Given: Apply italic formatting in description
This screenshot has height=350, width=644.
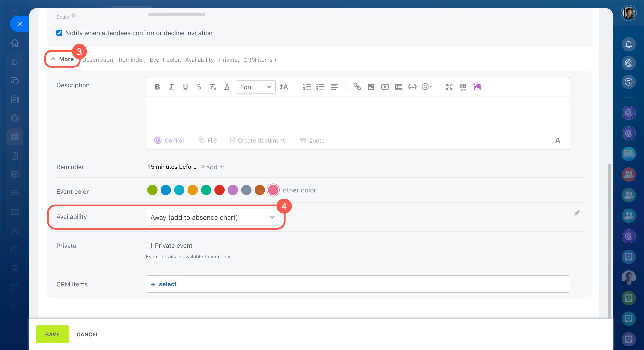Looking at the screenshot, I should 171,87.
